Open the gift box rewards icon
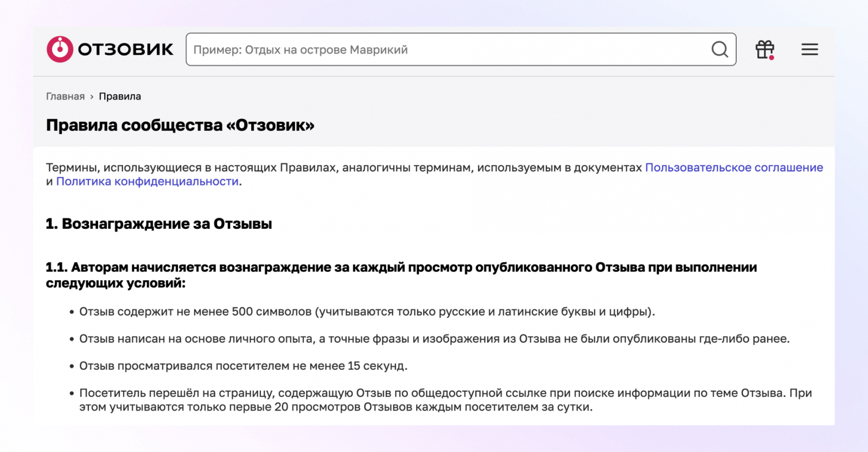 [x=764, y=49]
